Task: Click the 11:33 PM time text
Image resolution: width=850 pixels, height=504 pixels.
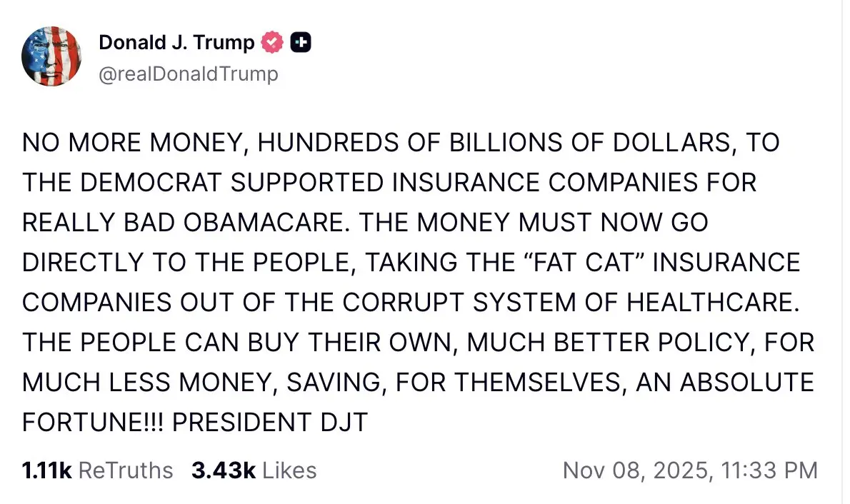Action: coord(769,470)
